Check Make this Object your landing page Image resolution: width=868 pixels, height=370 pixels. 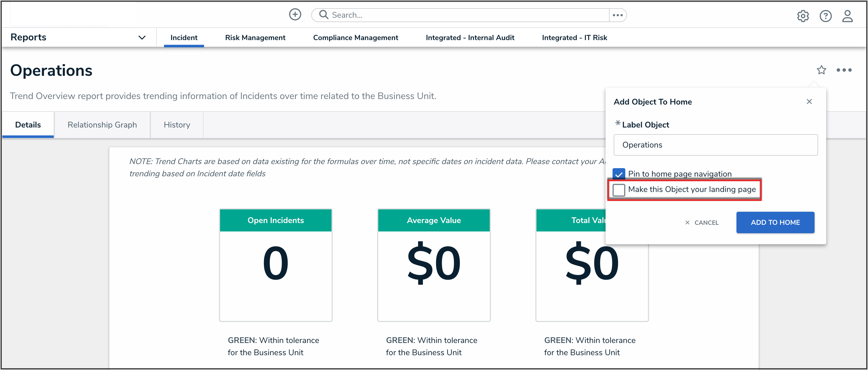click(x=619, y=190)
